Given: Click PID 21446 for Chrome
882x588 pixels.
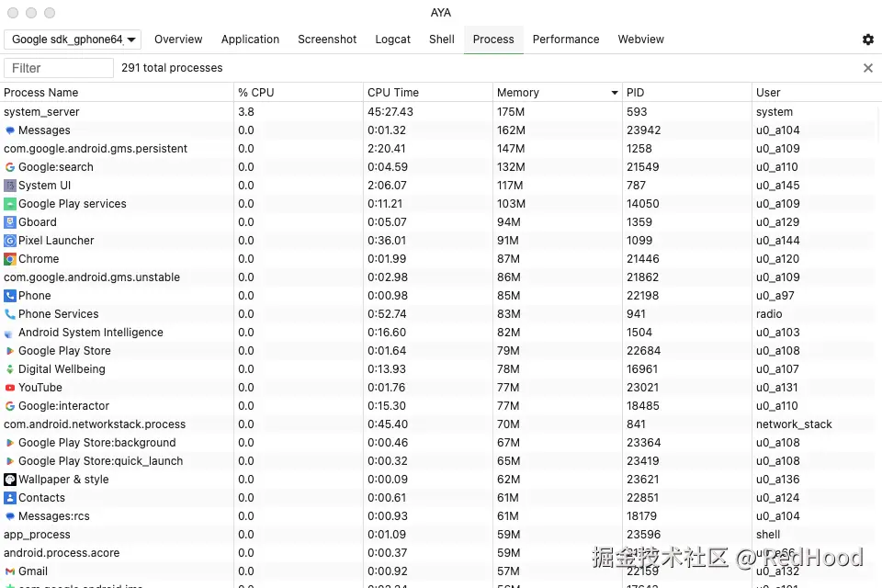Looking at the screenshot, I should tap(643, 259).
